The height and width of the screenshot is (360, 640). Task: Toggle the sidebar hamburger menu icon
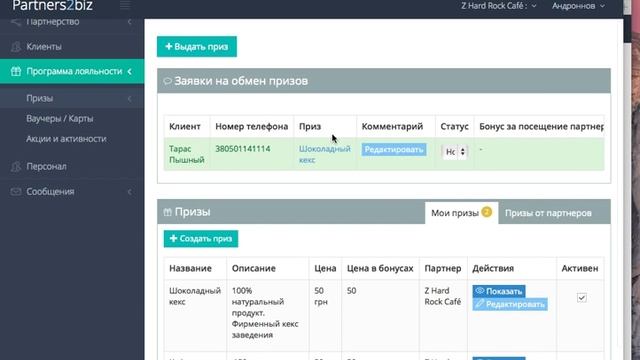(125, 5)
